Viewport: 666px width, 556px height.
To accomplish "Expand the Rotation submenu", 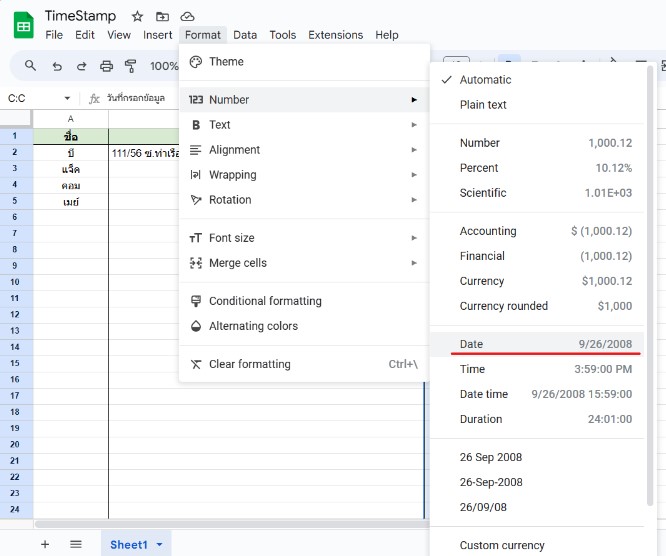I will (305, 200).
